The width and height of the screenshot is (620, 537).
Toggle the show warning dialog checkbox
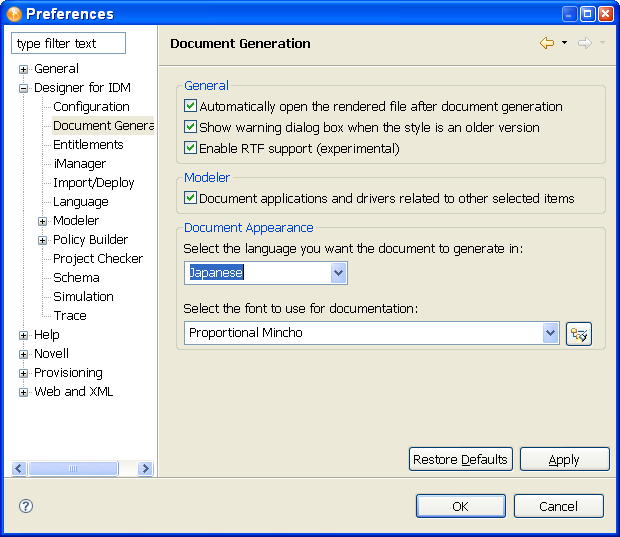tap(191, 127)
